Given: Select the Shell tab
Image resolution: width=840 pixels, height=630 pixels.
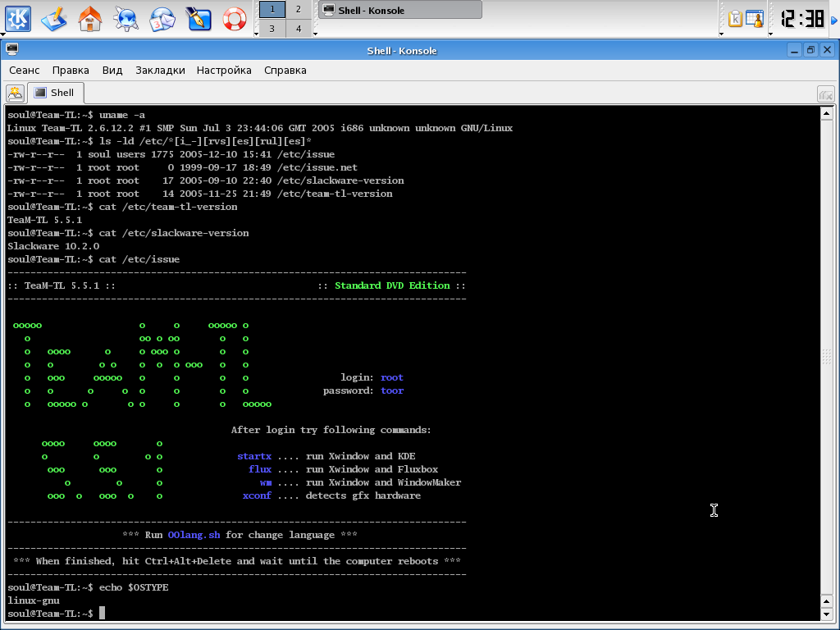Looking at the screenshot, I should click(x=55, y=93).
